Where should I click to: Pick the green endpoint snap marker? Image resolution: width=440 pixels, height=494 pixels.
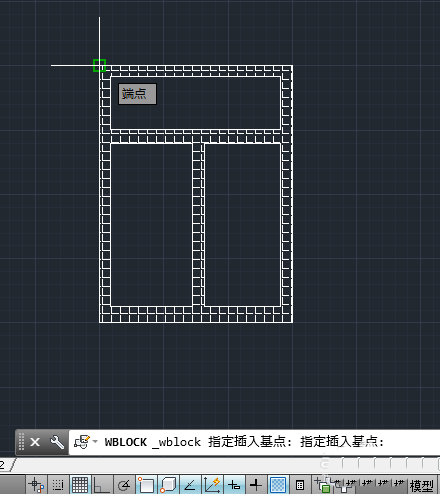coord(99,65)
